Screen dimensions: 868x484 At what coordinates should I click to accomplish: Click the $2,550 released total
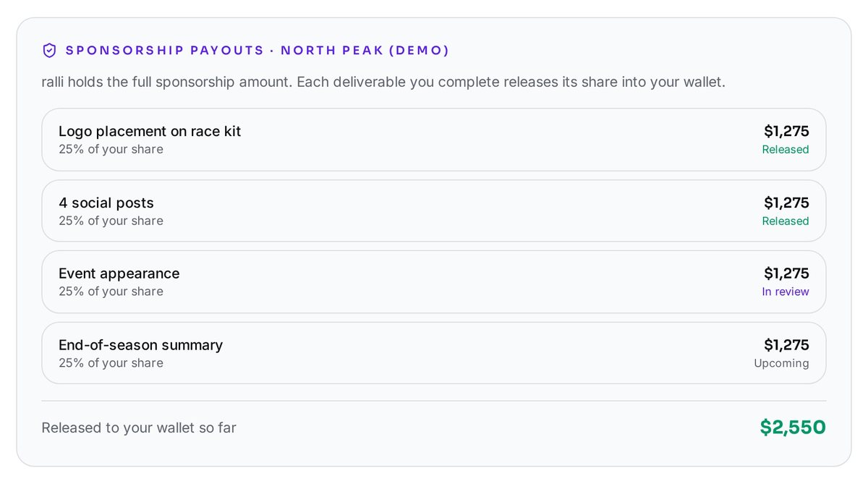pyautogui.click(x=793, y=428)
